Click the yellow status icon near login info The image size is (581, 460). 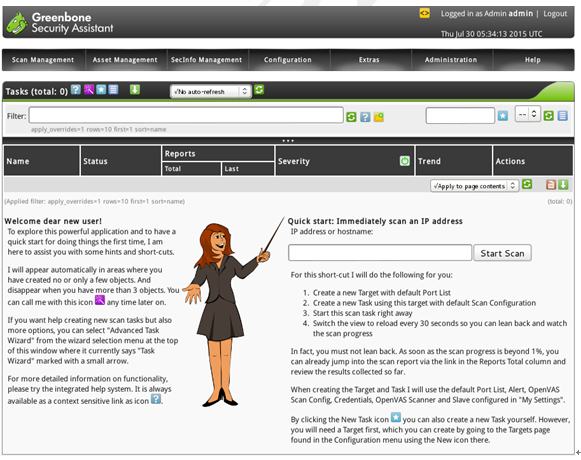click(x=424, y=13)
